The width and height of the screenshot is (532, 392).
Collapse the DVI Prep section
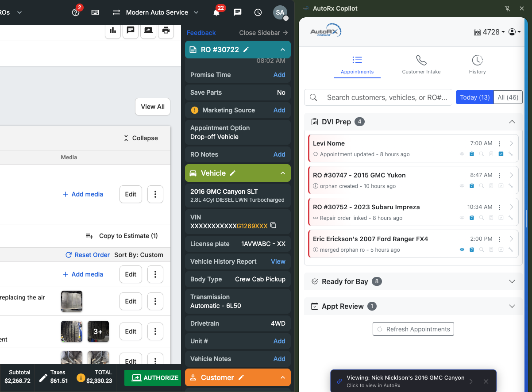[512, 122]
